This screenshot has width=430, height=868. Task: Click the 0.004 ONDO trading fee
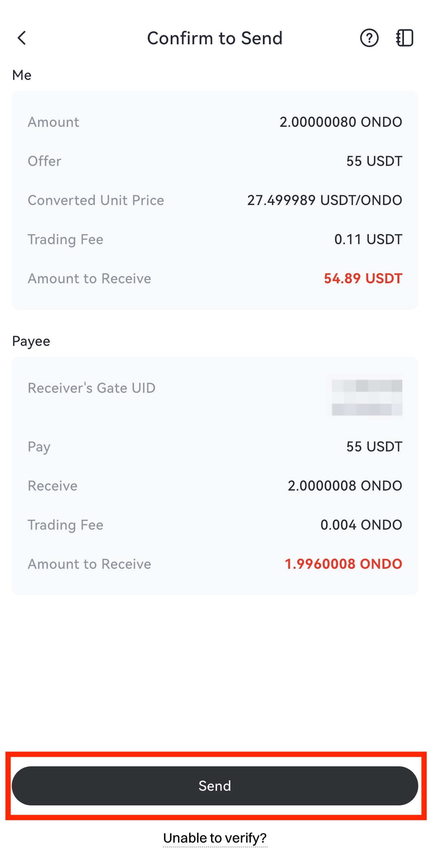(x=361, y=525)
